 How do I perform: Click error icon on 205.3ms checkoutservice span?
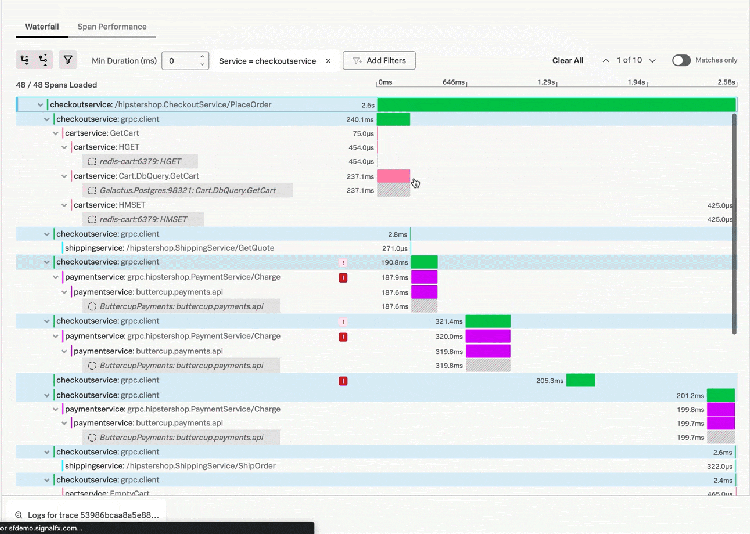click(343, 381)
